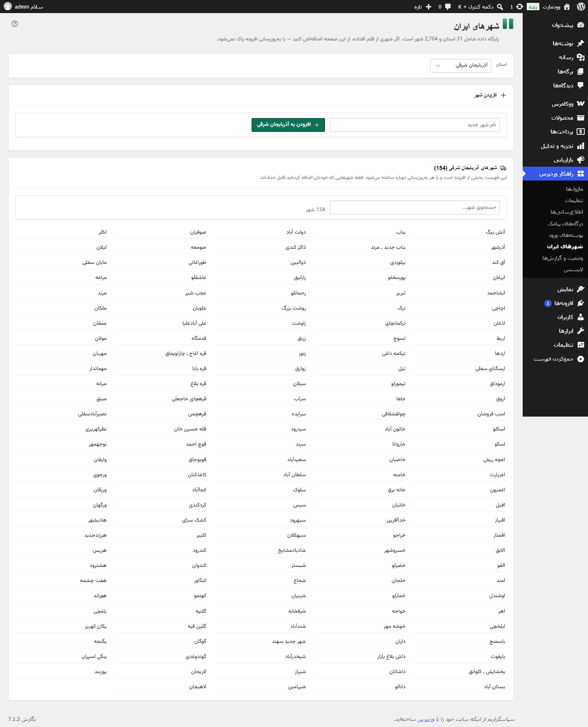Open the site home icon in admin bar
This screenshot has height=727, width=588.
click(567, 7)
